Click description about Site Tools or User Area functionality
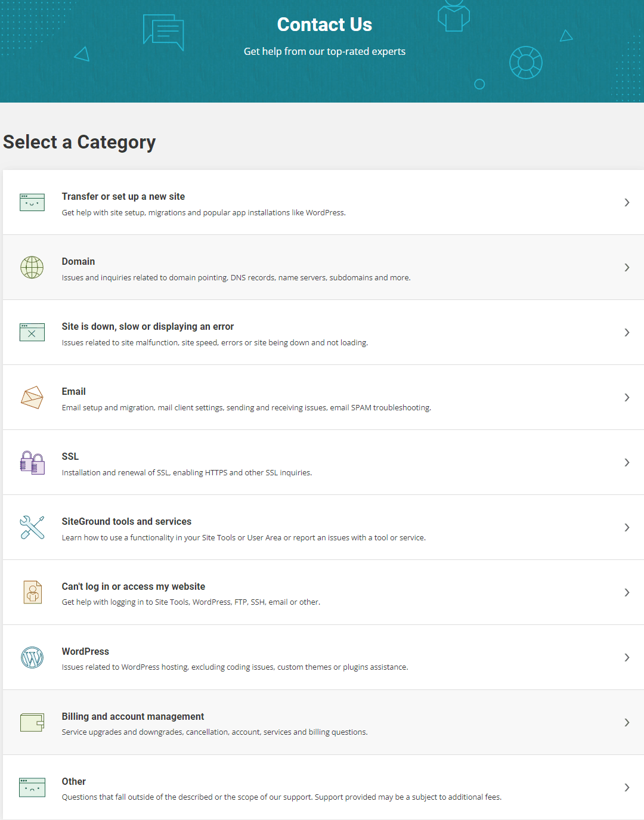This screenshot has height=820, width=644. point(244,537)
